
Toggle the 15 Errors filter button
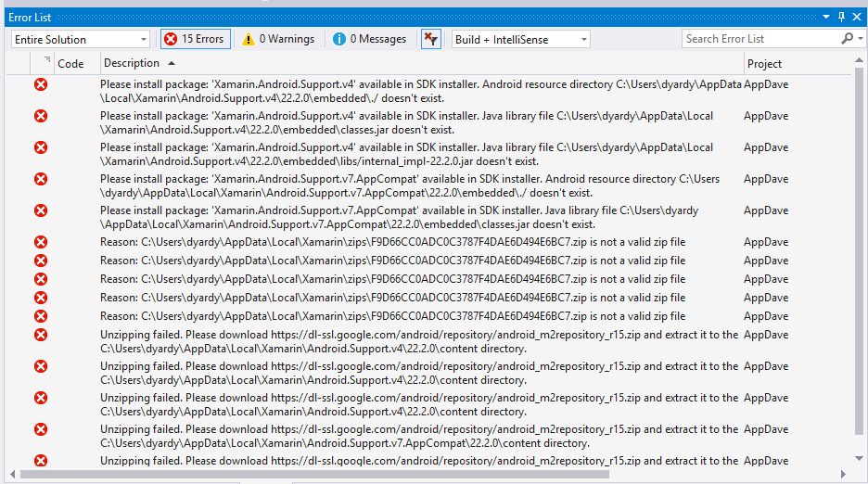pos(195,39)
